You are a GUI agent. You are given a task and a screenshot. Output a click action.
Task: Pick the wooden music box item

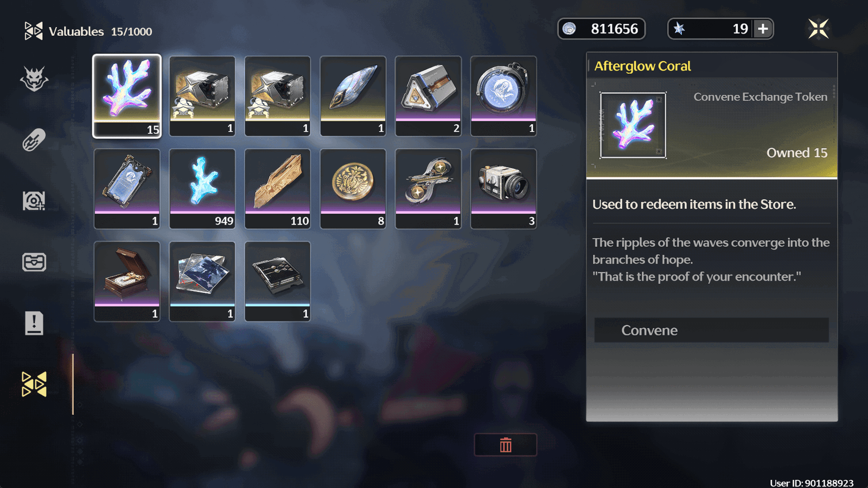(x=127, y=281)
